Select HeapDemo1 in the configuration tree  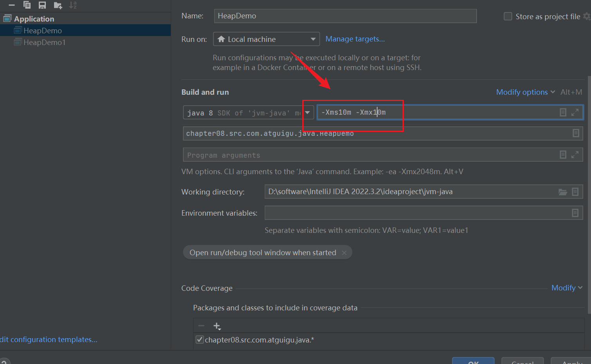44,42
